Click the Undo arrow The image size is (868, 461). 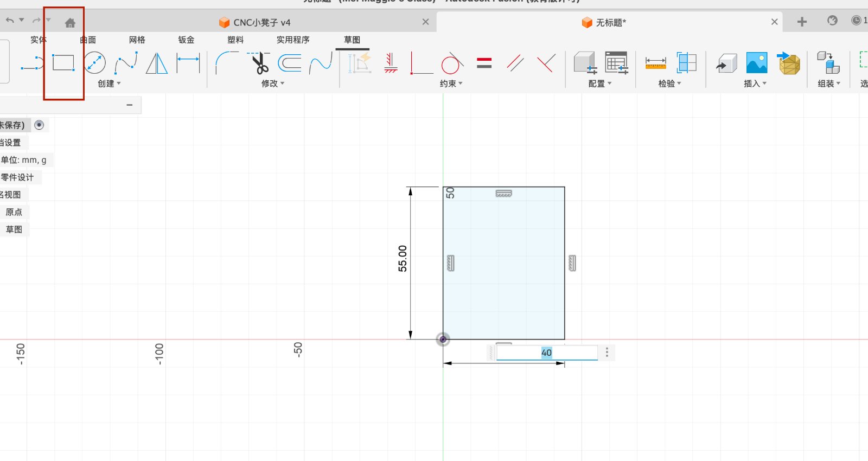(x=10, y=21)
